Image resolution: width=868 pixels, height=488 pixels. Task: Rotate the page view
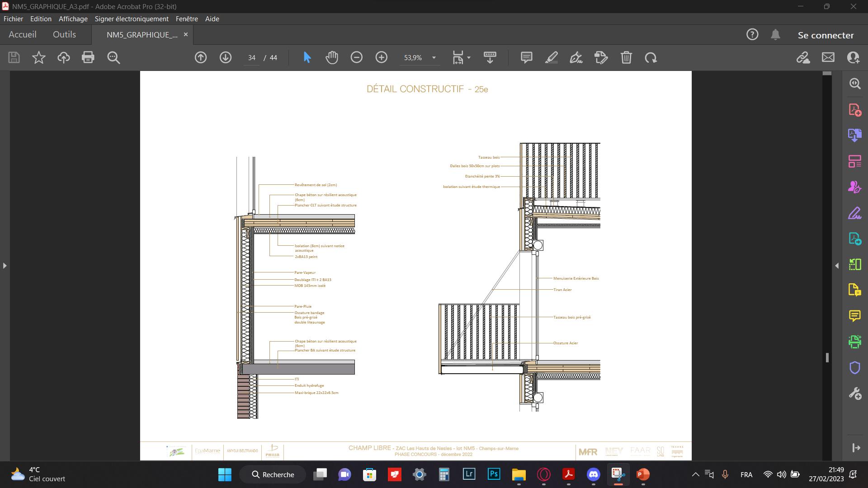651,57
